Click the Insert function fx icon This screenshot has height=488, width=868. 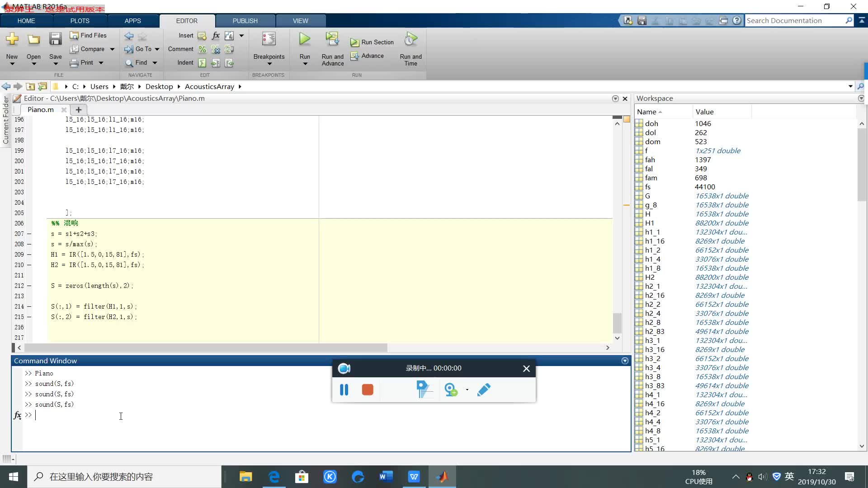(x=216, y=36)
